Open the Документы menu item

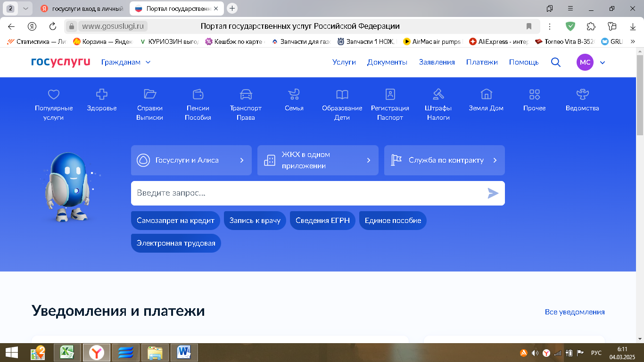(x=387, y=62)
